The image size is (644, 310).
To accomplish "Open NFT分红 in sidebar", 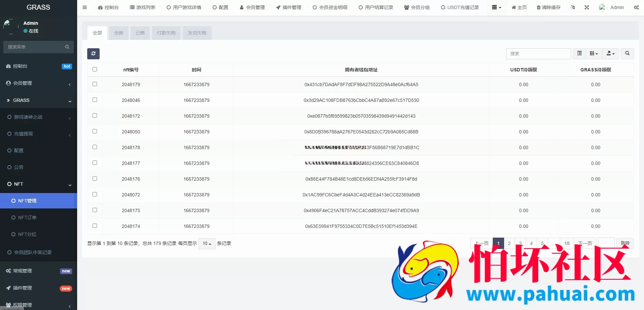I will point(39,234).
